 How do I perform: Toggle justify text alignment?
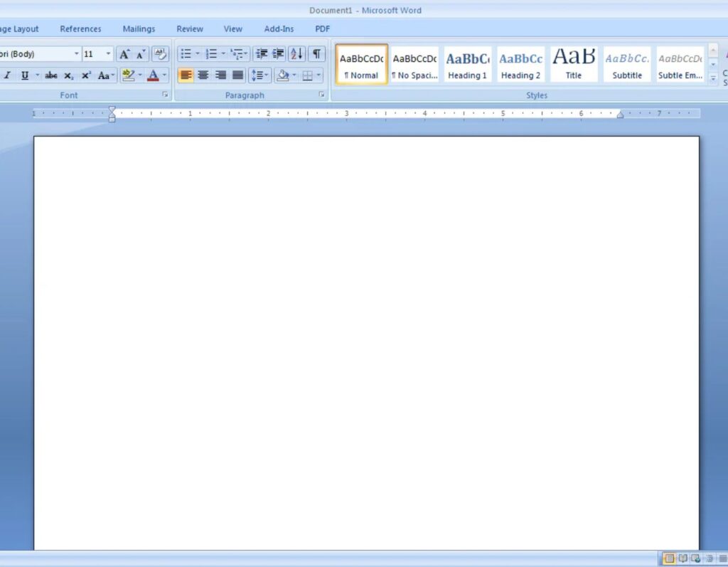click(x=237, y=75)
